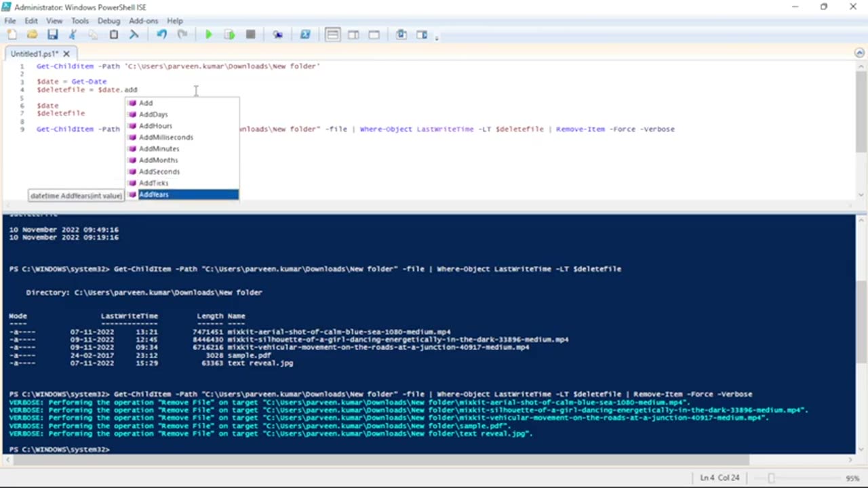868x488 pixels.
Task: Show script pane on right layout
Action: click(353, 35)
